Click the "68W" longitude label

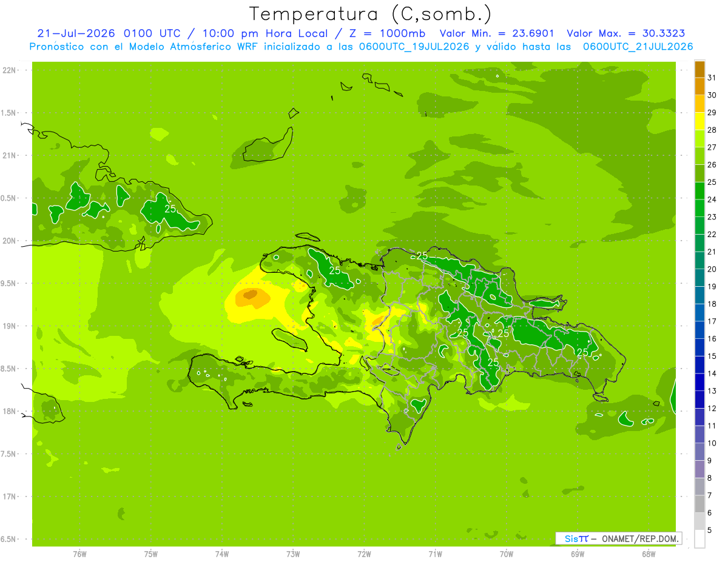[x=649, y=554]
